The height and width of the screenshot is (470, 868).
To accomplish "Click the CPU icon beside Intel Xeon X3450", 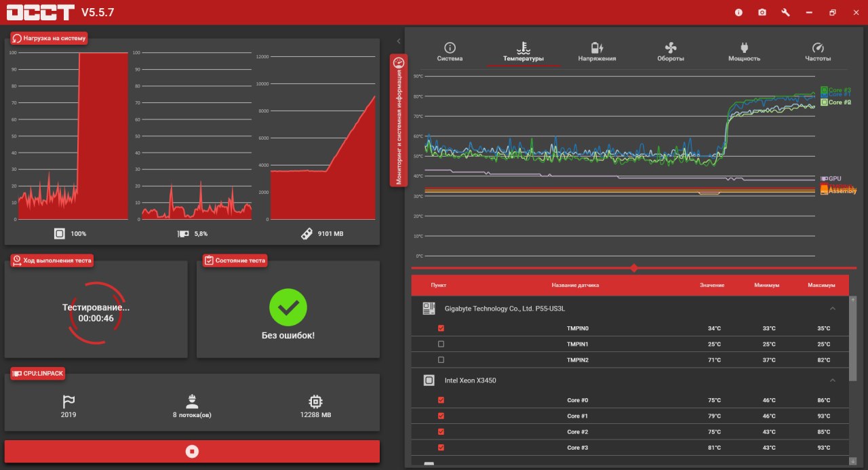I will pos(429,380).
